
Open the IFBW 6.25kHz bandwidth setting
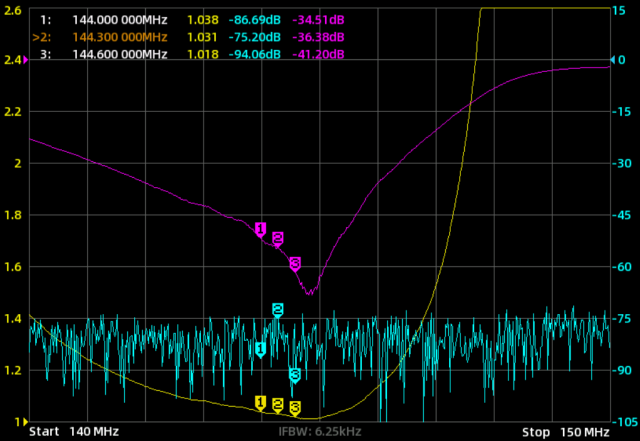(319, 432)
